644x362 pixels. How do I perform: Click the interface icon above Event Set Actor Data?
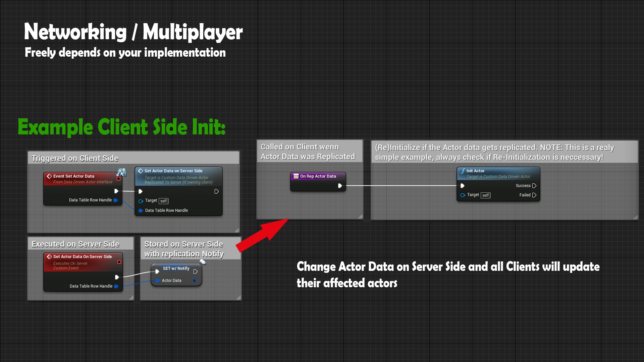coord(121,172)
